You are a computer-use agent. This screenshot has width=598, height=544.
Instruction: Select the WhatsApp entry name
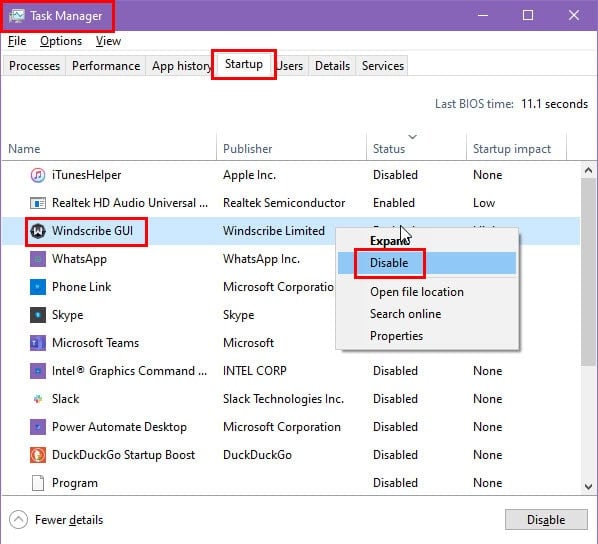79,259
